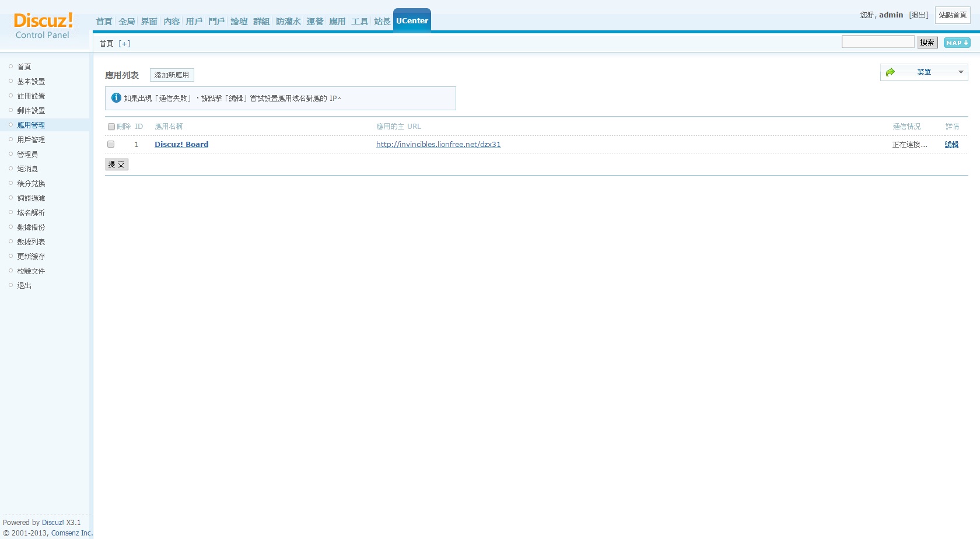Open 域名解析 in the left sidebar
980x539 pixels.
[x=31, y=213]
